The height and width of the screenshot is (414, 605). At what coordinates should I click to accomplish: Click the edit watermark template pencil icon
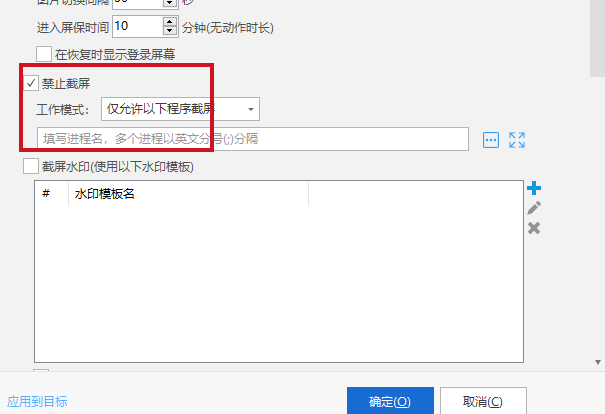click(x=534, y=208)
